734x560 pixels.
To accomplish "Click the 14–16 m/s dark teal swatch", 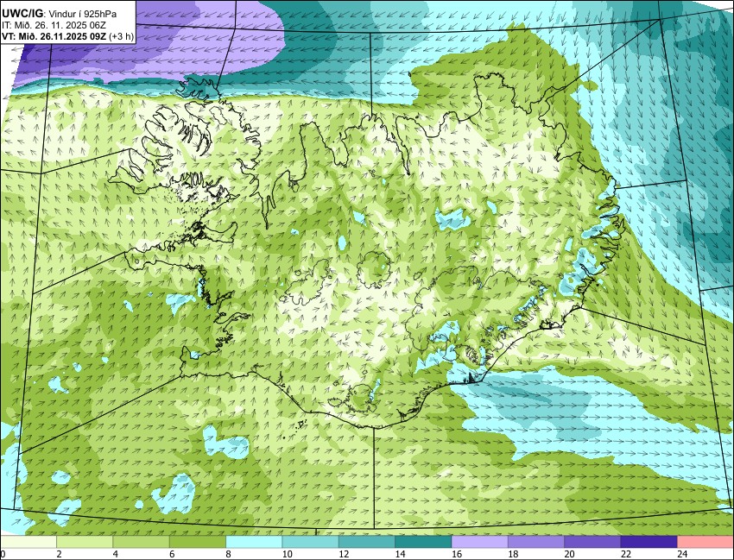I will point(423,542).
